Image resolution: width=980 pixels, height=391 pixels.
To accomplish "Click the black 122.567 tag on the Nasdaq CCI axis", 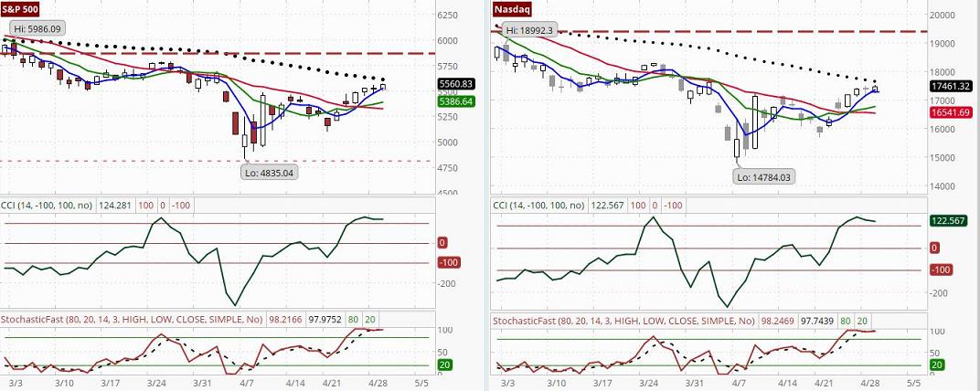I will (x=948, y=220).
